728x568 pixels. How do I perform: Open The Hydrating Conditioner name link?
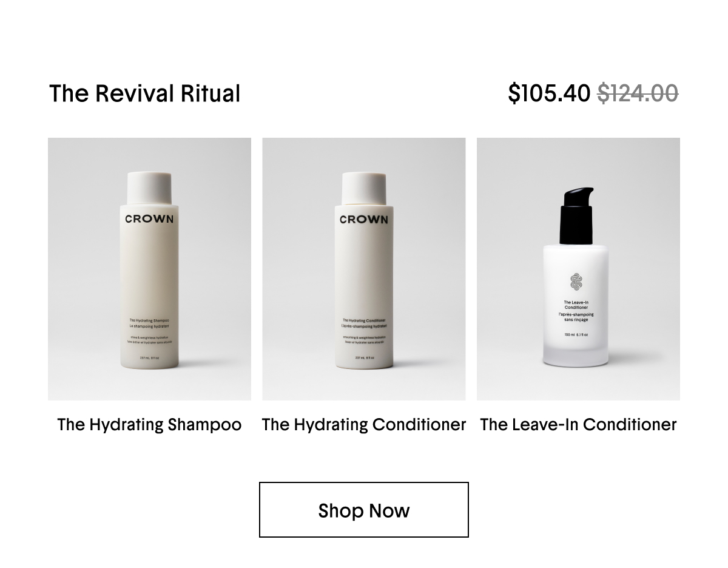click(x=364, y=425)
